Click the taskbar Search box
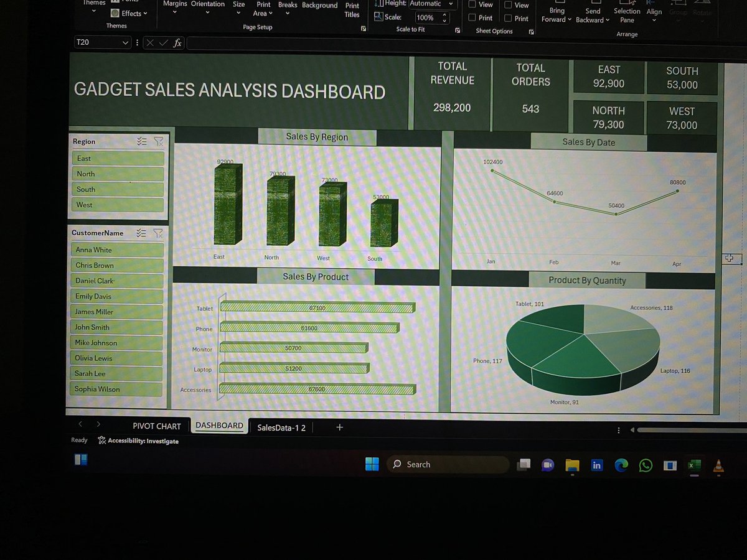Screen dimensions: 747x560 pyautogui.click(x=448, y=464)
